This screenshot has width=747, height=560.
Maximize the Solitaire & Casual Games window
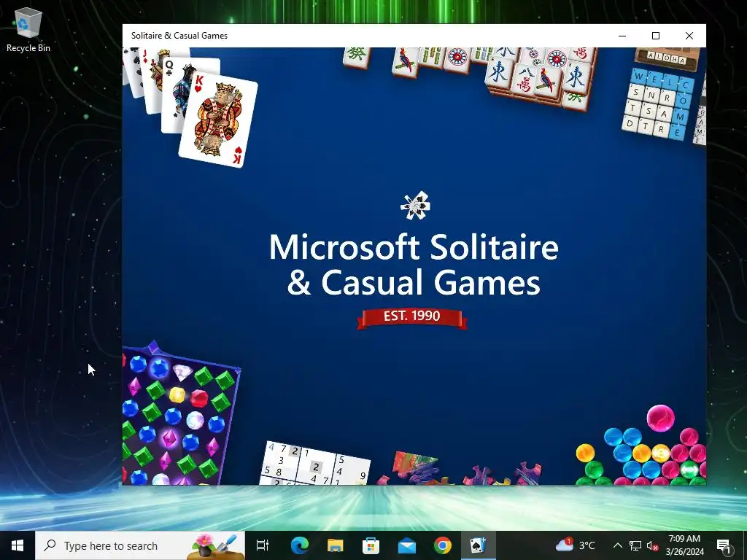pyautogui.click(x=656, y=36)
